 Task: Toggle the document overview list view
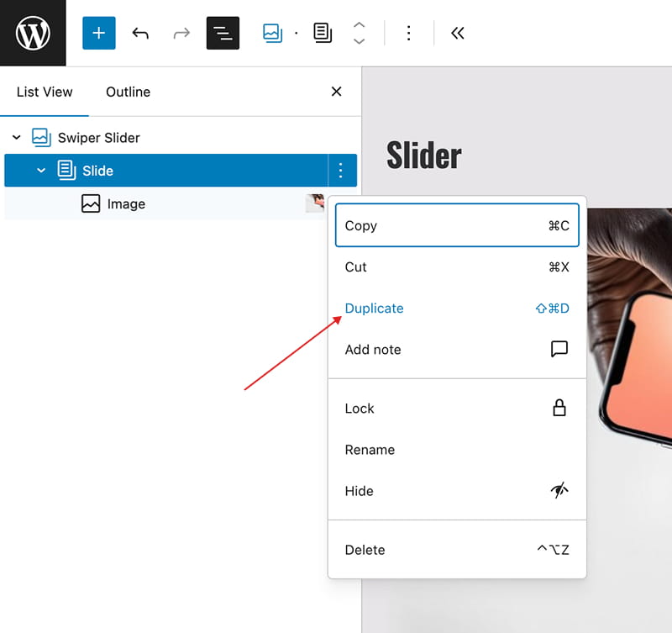coord(223,33)
